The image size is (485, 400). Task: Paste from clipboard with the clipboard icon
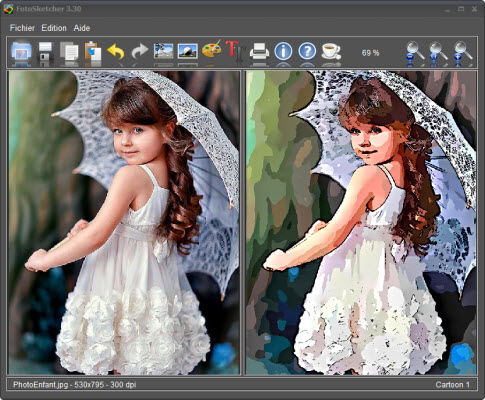point(93,52)
